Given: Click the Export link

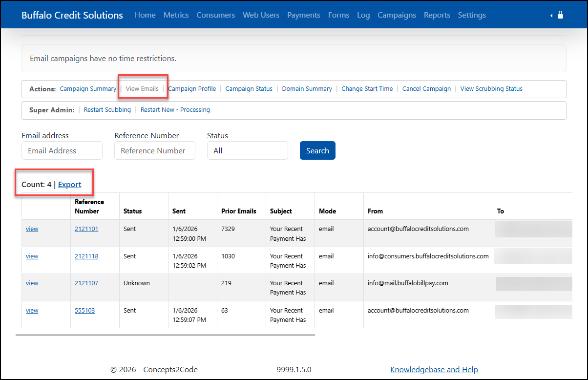Looking at the screenshot, I should coord(70,185).
